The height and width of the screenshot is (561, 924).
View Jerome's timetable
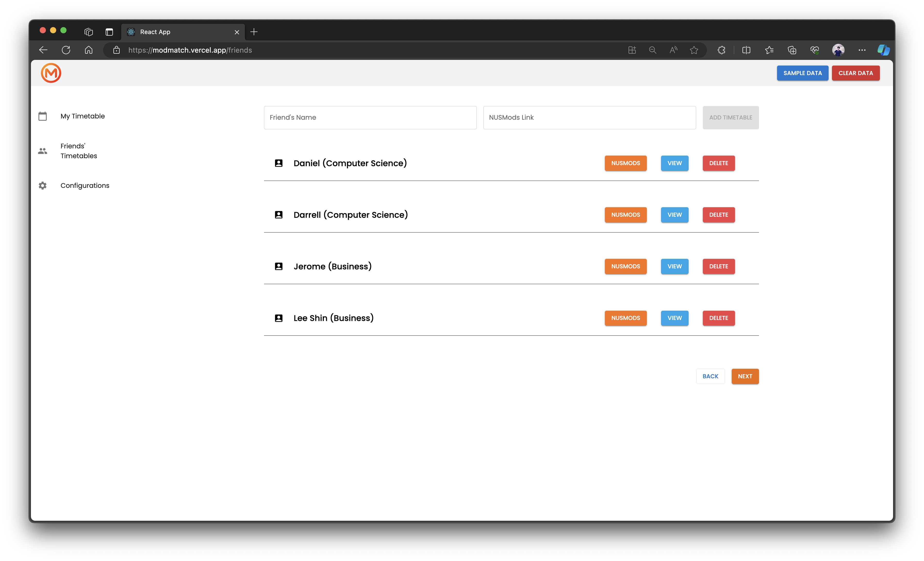pos(674,266)
